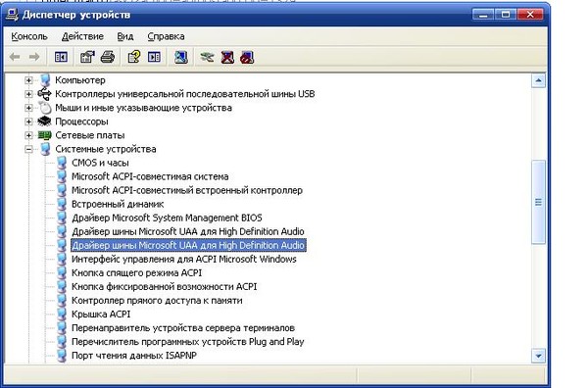Select Microsoft ACPI-совместимая система
Screen dimensions: 588x388
pyautogui.click(x=150, y=176)
